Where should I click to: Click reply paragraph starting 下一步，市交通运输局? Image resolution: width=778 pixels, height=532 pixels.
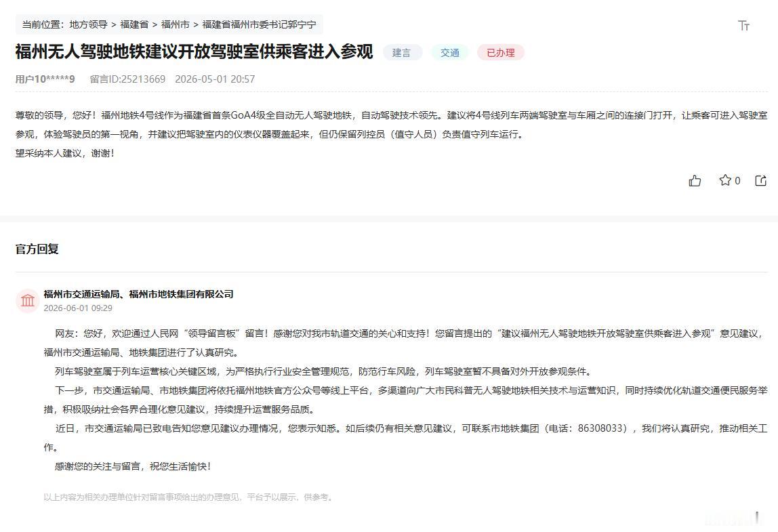point(405,400)
